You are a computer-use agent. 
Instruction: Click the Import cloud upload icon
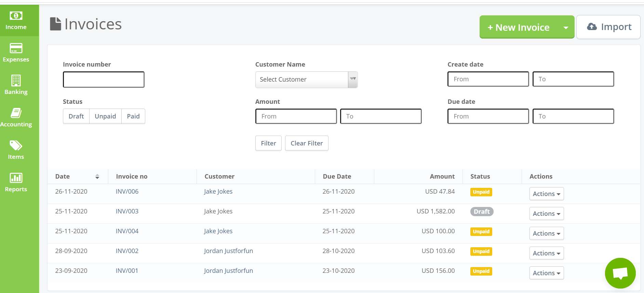(x=592, y=27)
